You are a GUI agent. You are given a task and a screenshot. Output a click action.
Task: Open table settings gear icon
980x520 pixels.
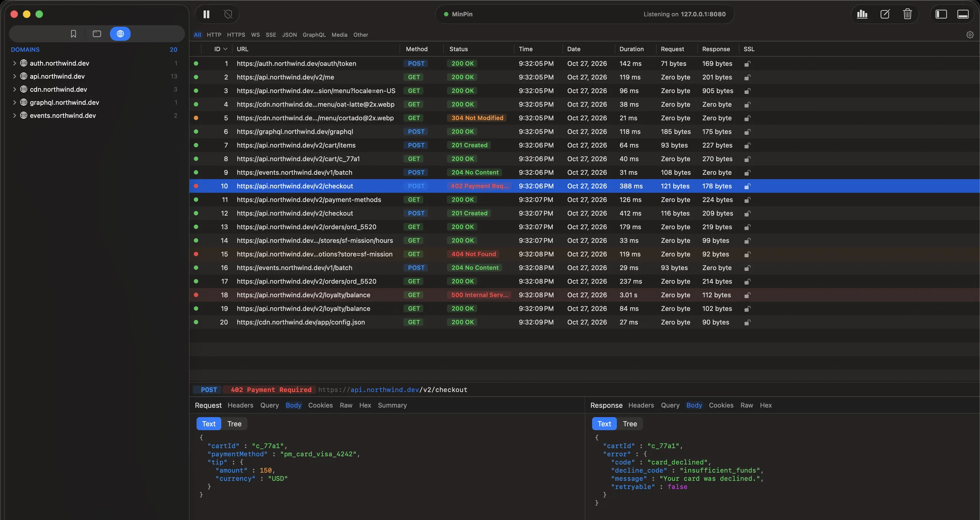(970, 35)
